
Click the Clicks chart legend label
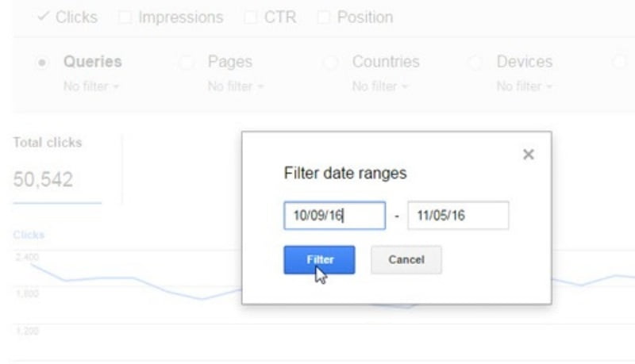(28, 236)
